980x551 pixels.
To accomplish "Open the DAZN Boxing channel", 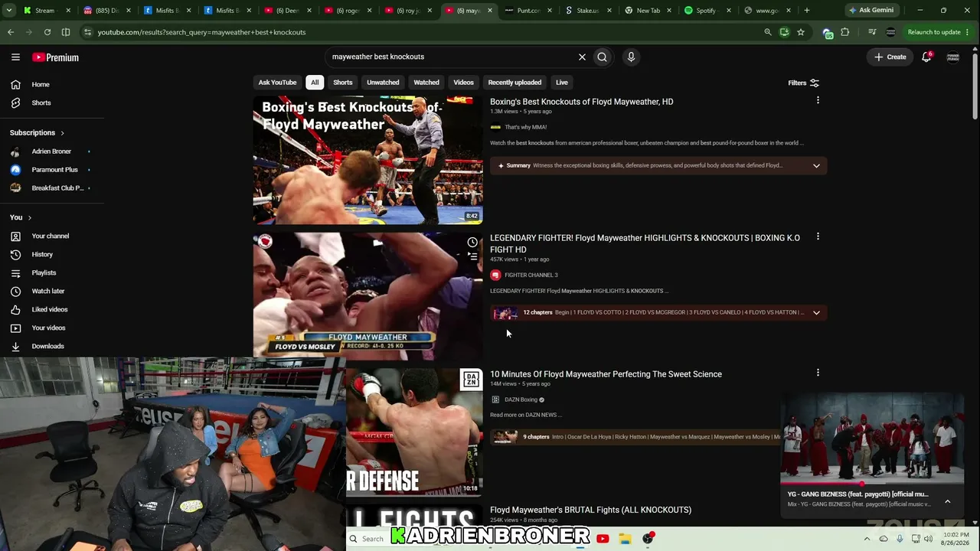I will (521, 399).
